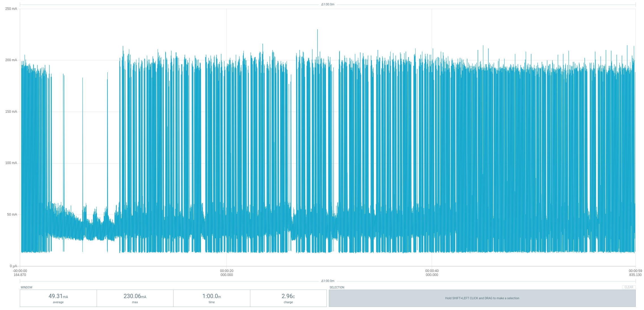Click the top Δ1:00.0m span label
This screenshot has height=310, width=644.
click(x=328, y=4)
